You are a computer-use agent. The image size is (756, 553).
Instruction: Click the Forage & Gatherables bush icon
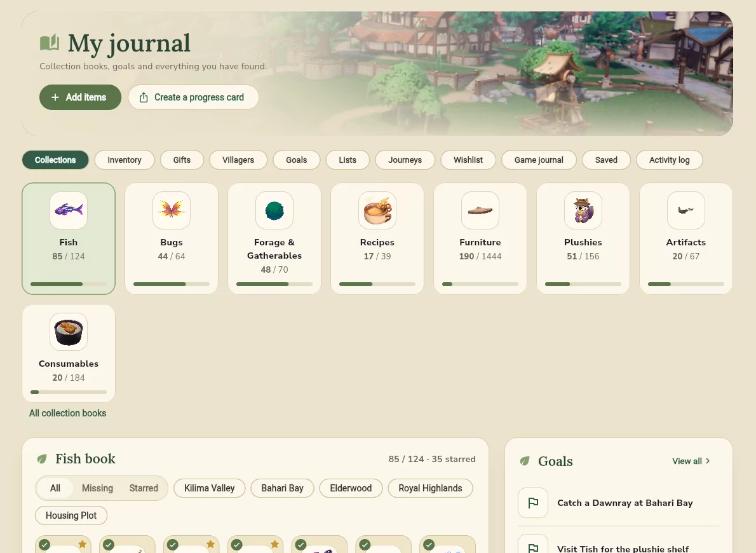point(274,210)
